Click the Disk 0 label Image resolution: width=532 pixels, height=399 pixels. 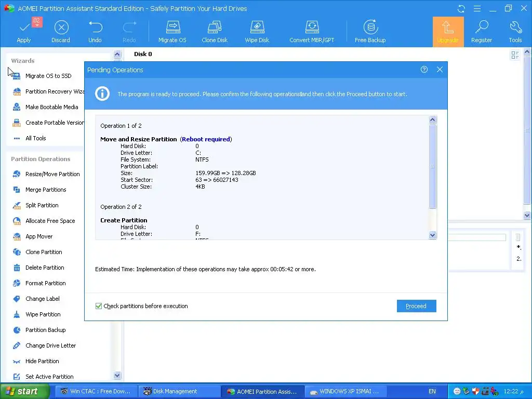(x=143, y=54)
